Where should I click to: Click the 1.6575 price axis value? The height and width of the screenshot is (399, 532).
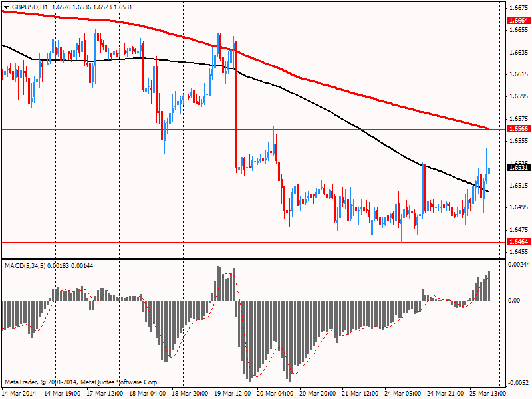pos(519,119)
